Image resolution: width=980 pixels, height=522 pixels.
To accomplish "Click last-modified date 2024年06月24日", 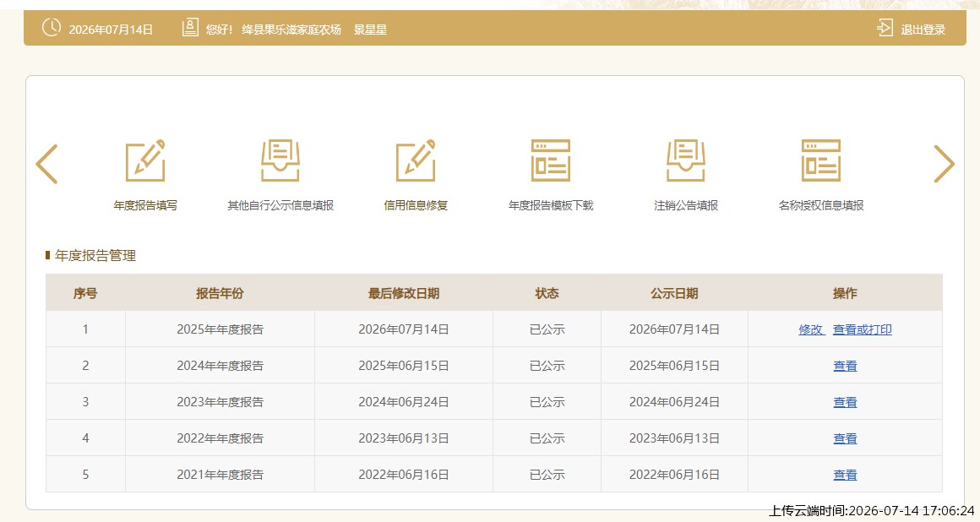I will coord(403,402).
